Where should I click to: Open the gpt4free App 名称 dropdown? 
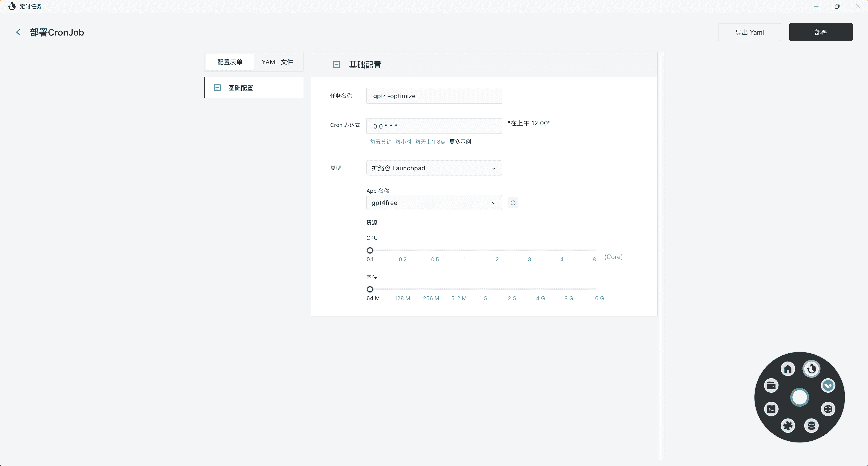click(434, 202)
